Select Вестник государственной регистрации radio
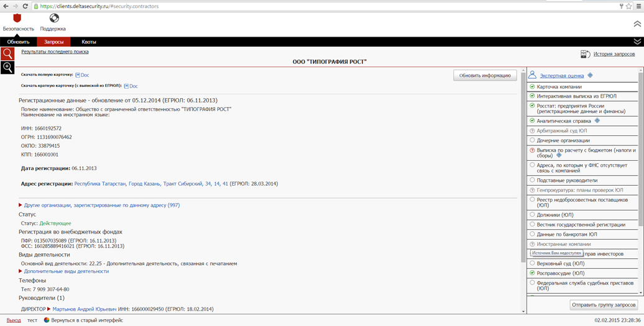 pyautogui.click(x=532, y=224)
